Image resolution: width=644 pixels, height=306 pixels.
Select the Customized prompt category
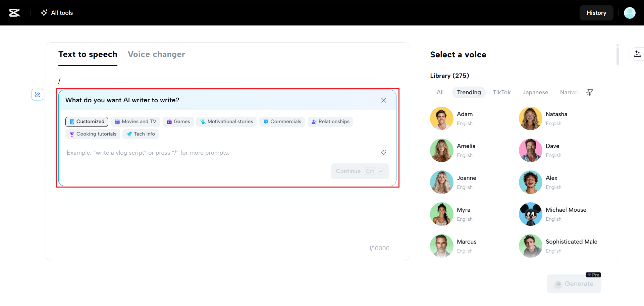87,121
